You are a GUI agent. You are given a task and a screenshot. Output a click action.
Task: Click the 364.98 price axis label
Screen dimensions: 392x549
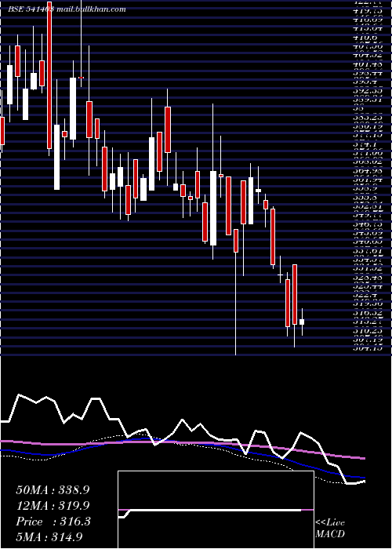(x=368, y=171)
